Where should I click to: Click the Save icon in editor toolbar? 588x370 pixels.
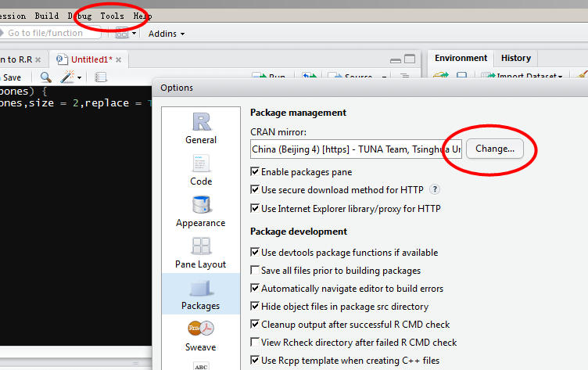(10, 77)
